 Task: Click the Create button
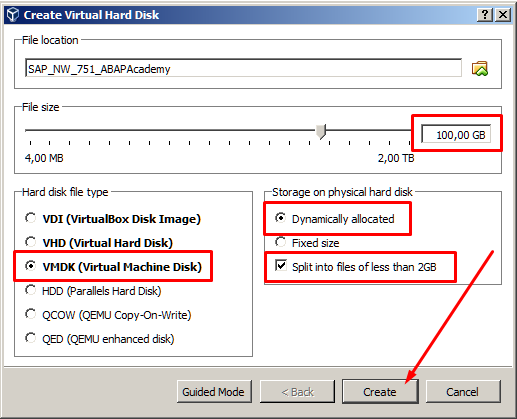pos(380,392)
